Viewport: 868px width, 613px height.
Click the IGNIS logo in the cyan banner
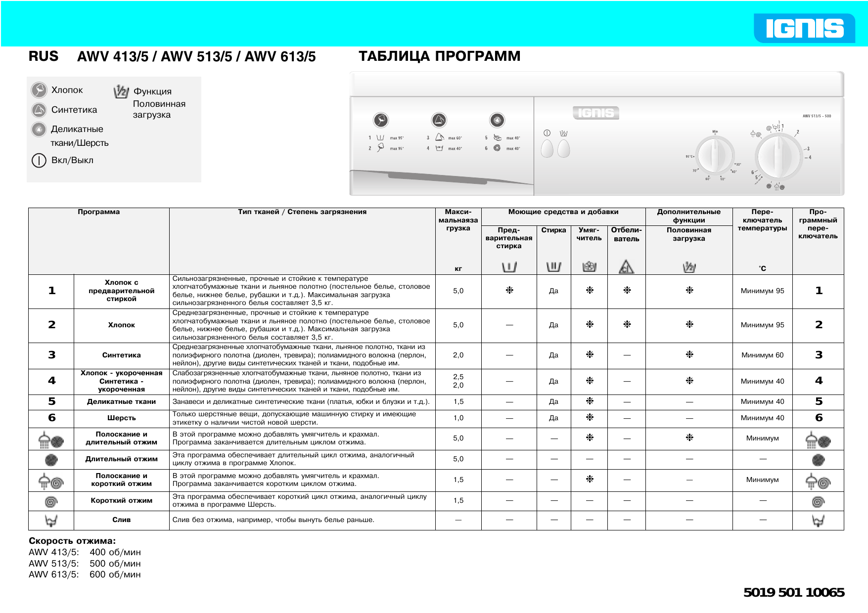pos(805,28)
